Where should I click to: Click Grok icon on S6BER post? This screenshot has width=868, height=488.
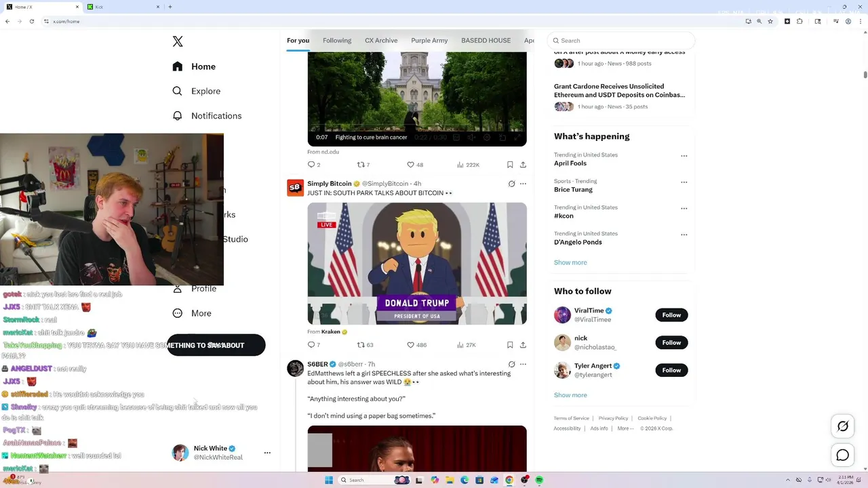pos(512,365)
